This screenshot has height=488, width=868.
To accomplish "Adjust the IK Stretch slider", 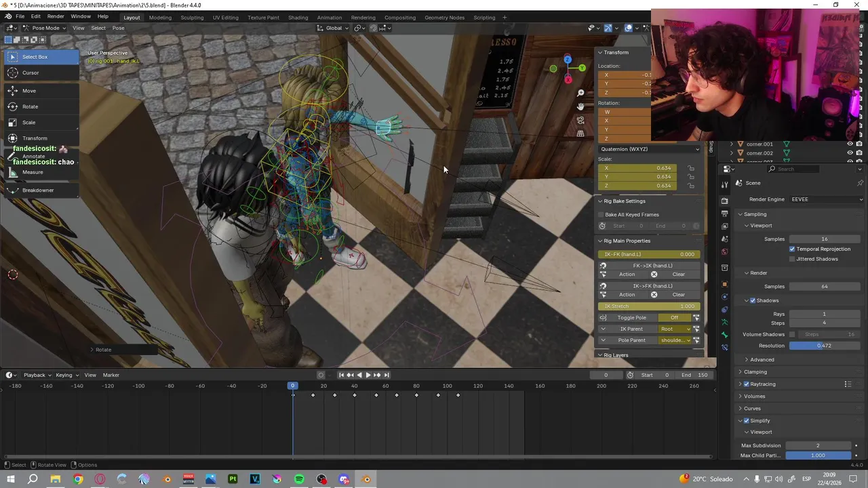I will tap(649, 306).
